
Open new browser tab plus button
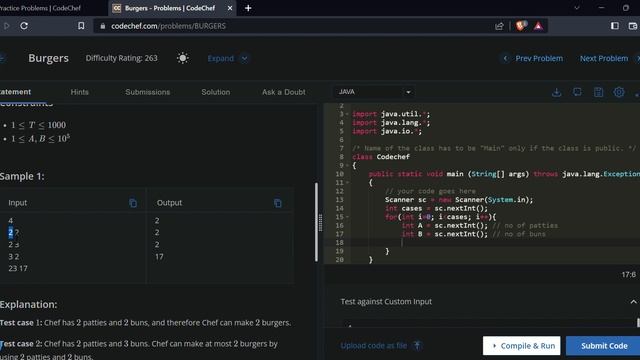pos(248,8)
